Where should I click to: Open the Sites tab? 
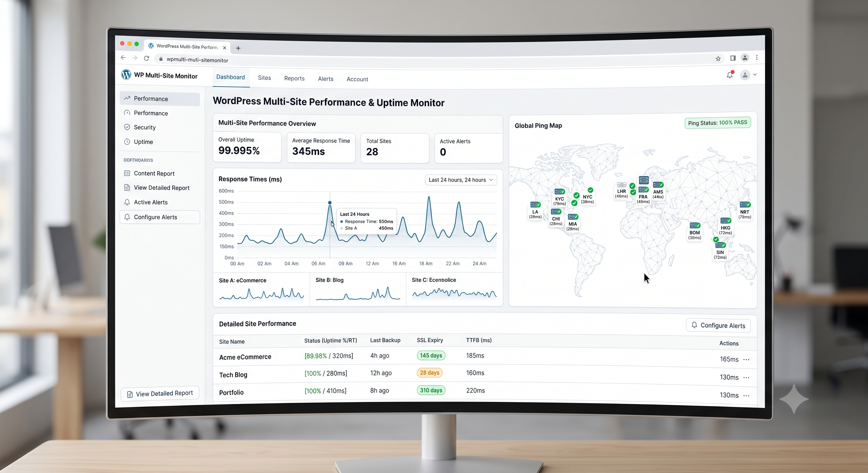(x=264, y=78)
